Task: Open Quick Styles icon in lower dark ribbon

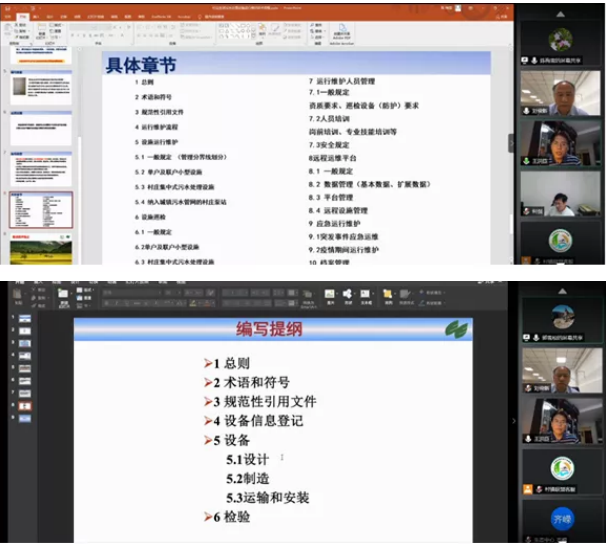Action: (x=405, y=296)
